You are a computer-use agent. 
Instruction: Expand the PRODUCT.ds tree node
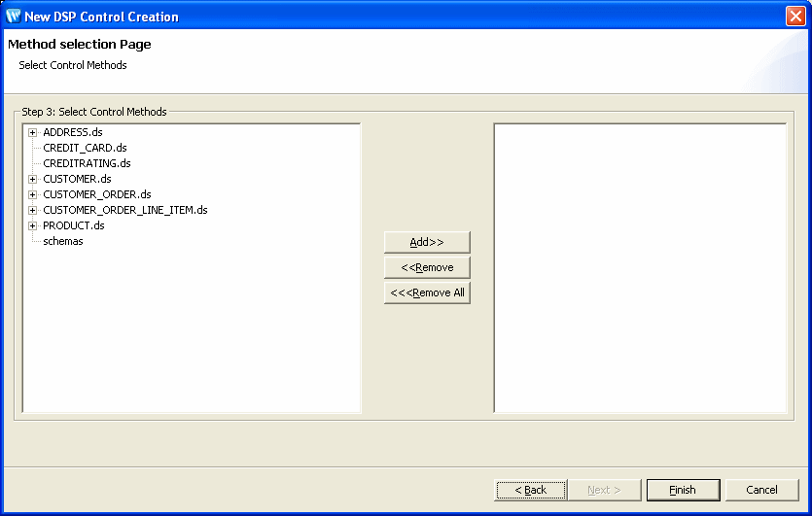[x=33, y=225]
